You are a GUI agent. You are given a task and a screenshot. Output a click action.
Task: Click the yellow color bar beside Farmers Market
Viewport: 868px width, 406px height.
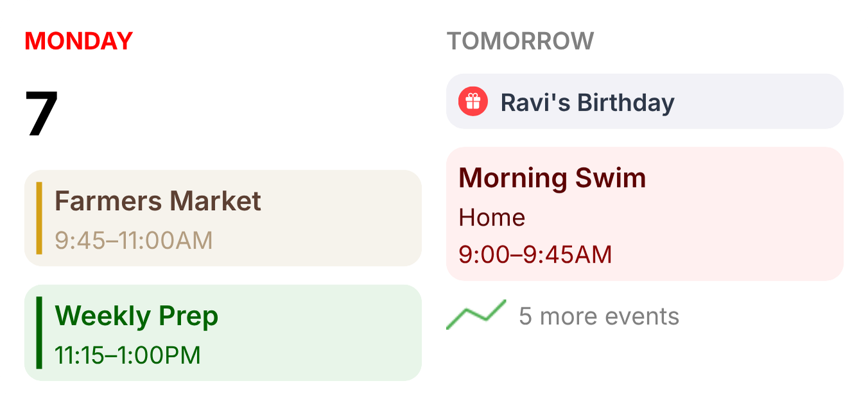pos(39,218)
